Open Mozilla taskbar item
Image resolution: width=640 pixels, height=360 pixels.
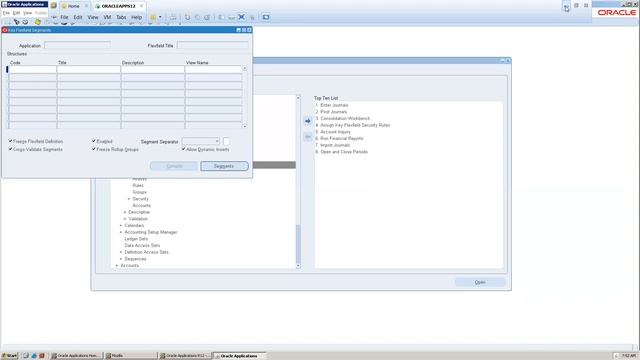coord(130,356)
